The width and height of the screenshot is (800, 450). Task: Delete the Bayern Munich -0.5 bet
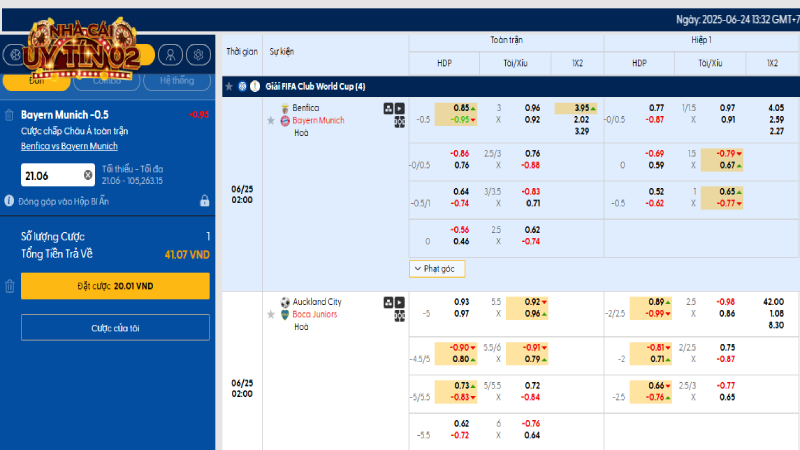coord(9,115)
